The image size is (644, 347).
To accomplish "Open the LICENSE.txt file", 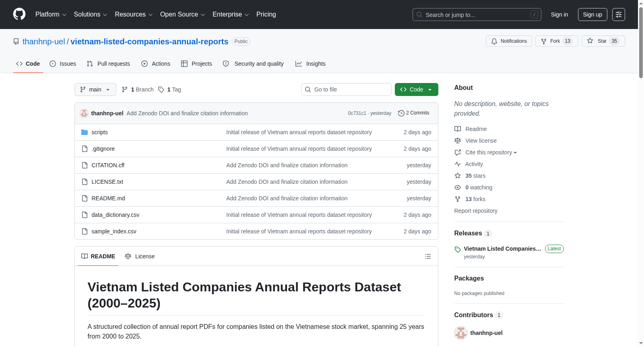I will click(x=107, y=182).
